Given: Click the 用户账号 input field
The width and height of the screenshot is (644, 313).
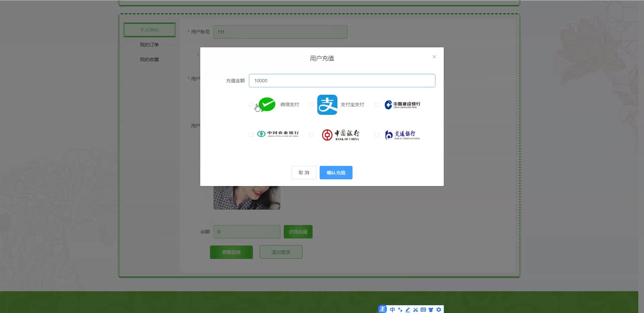Looking at the screenshot, I should coord(280,32).
